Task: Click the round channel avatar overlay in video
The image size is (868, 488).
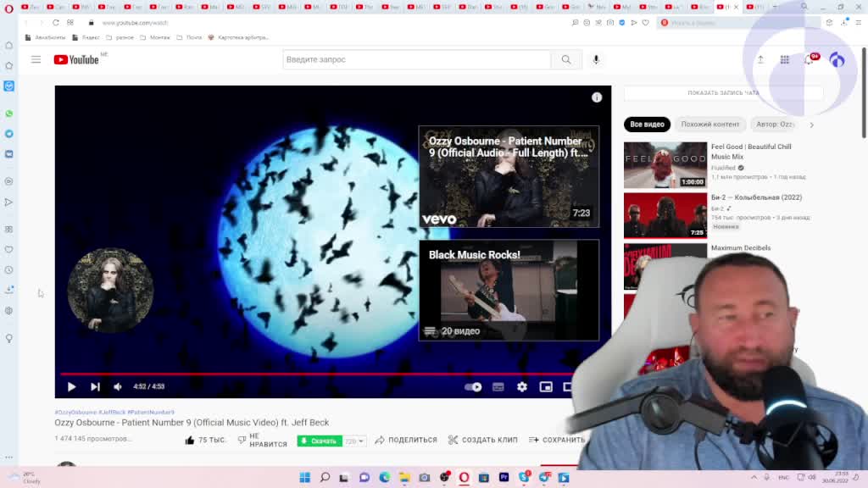Action: click(x=110, y=290)
